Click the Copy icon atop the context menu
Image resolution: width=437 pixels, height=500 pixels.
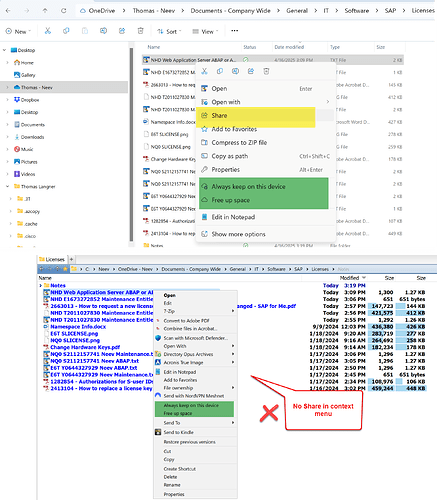tap(220, 71)
